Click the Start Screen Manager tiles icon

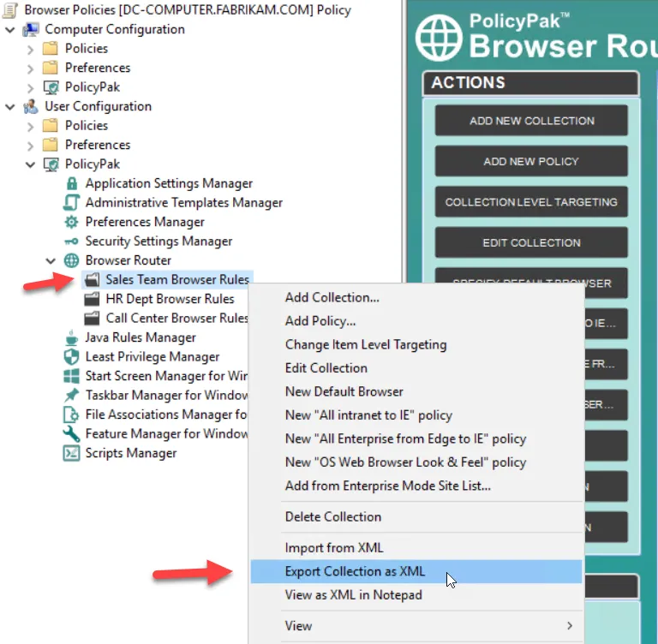(x=71, y=376)
